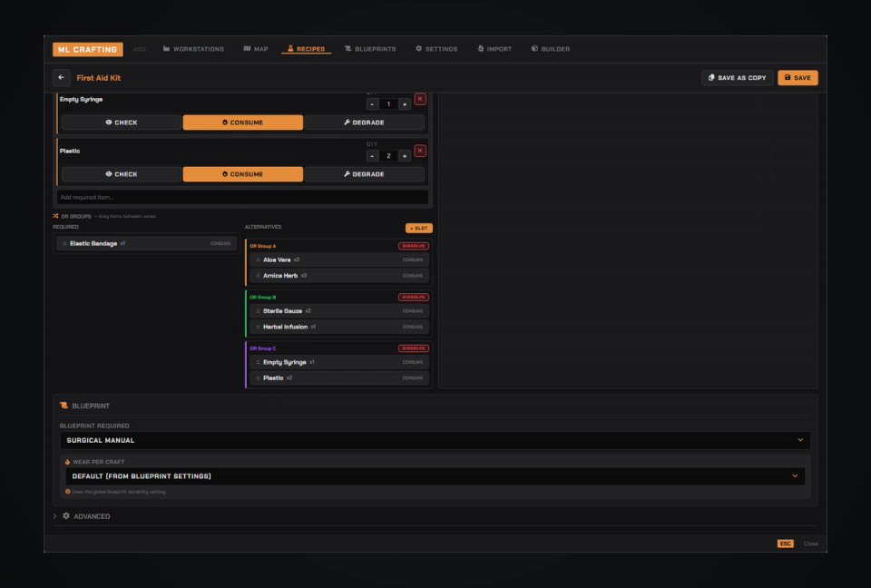The image size is (871, 588).
Task: Add an alternatives slot with + Slot
Action: (419, 228)
